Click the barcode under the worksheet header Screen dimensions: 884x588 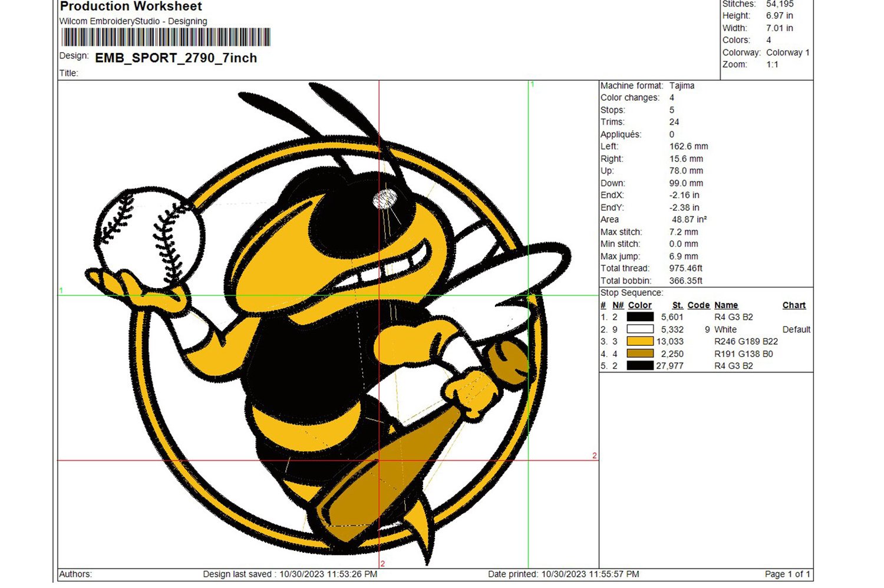click(x=166, y=37)
